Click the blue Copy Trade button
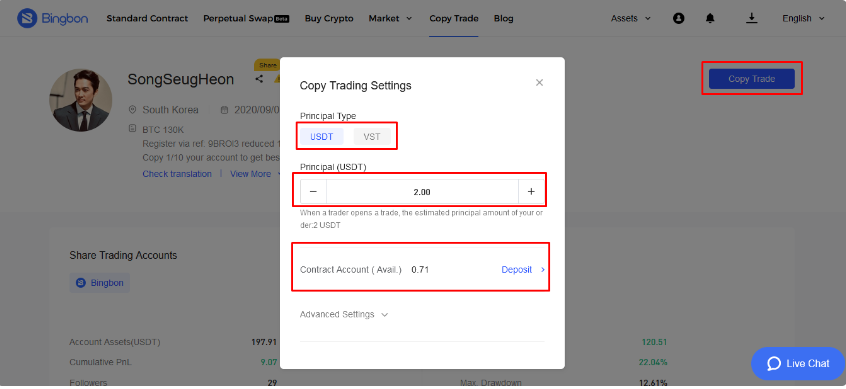Screen dimensions: 846x389 click(752, 79)
